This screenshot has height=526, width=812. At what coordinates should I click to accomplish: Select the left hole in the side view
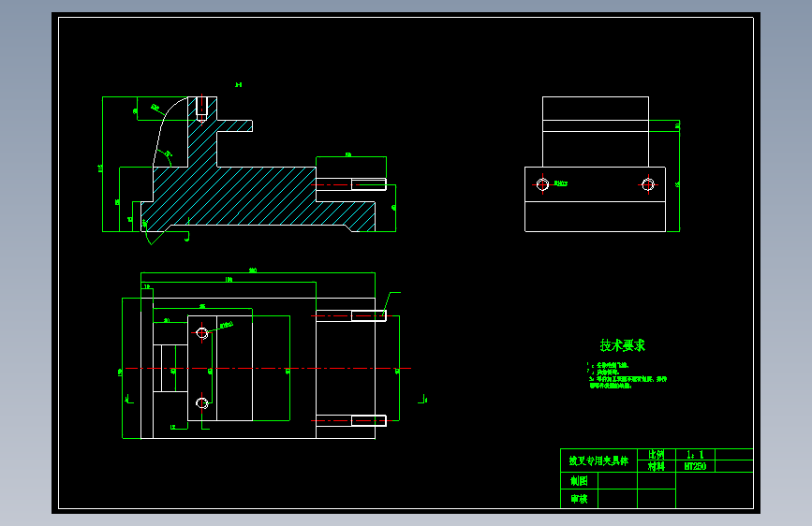click(x=542, y=184)
